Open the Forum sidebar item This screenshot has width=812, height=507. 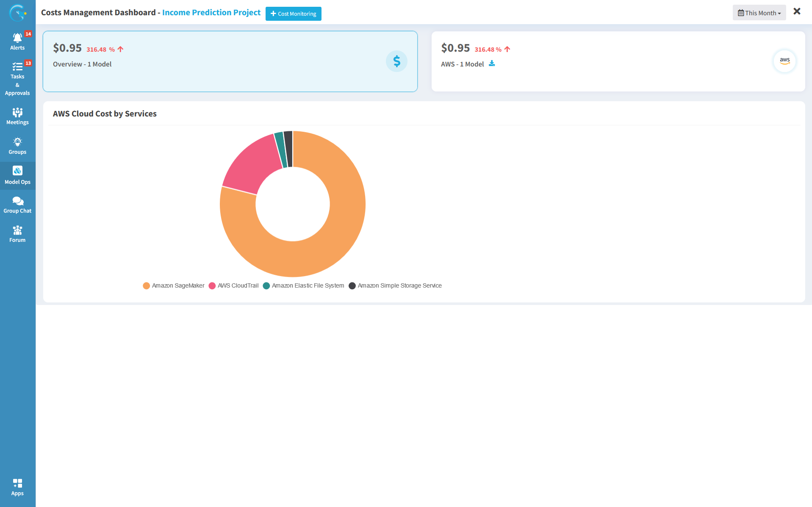pyautogui.click(x=17, y=234)
